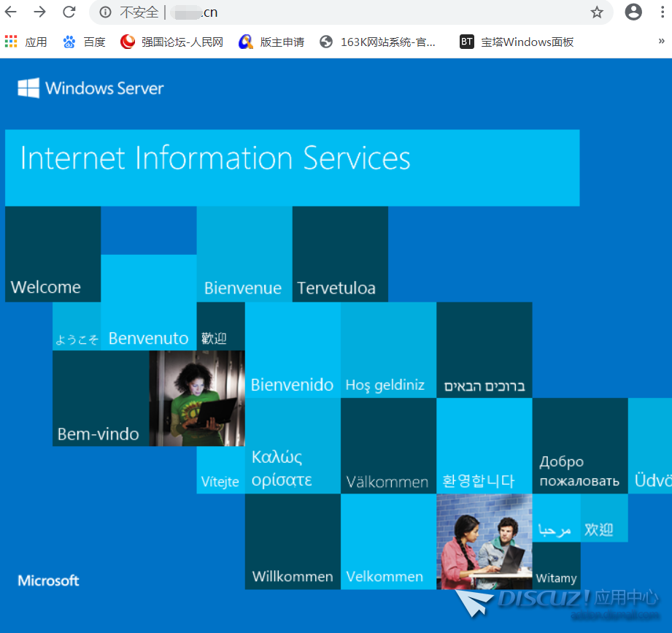Open the 163K网站系统 bookmark

pyautogui.click(x=378, y=42)
